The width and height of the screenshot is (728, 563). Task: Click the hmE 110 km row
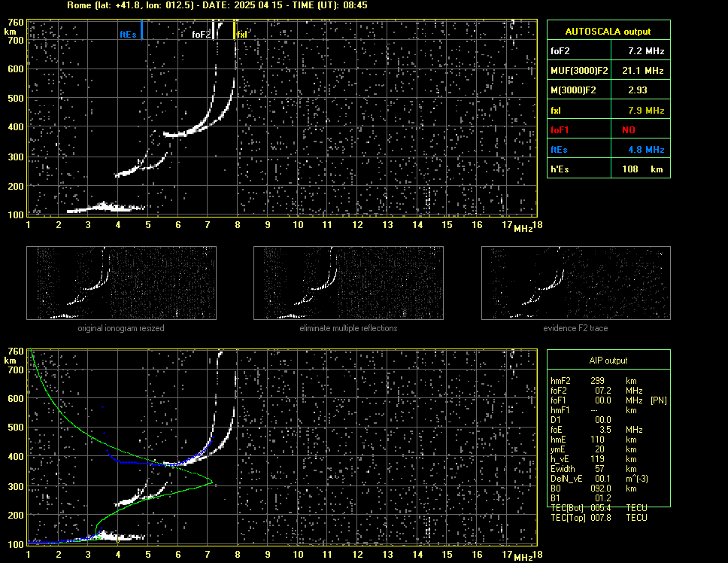point(593,439)
